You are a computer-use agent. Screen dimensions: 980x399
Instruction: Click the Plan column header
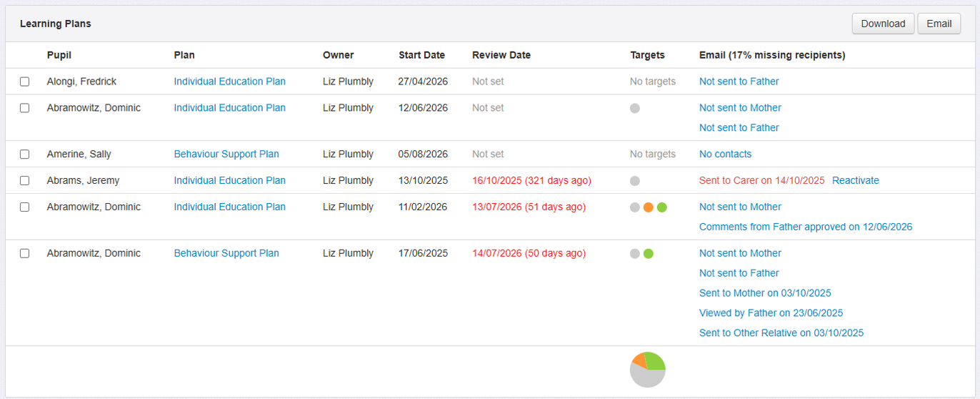[184, 55]
